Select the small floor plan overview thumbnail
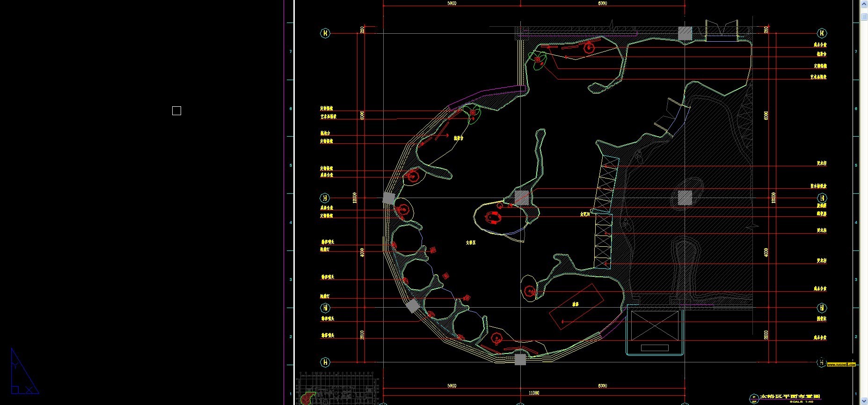 click(337, 388)
